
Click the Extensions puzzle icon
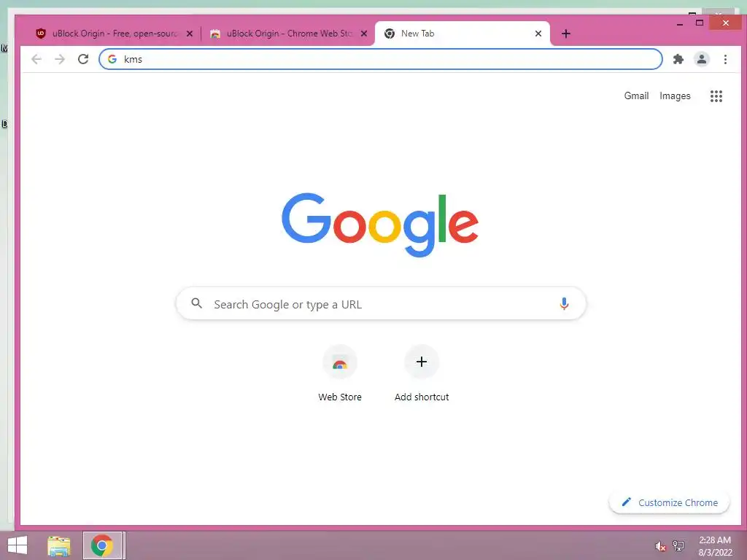(678, 59)
